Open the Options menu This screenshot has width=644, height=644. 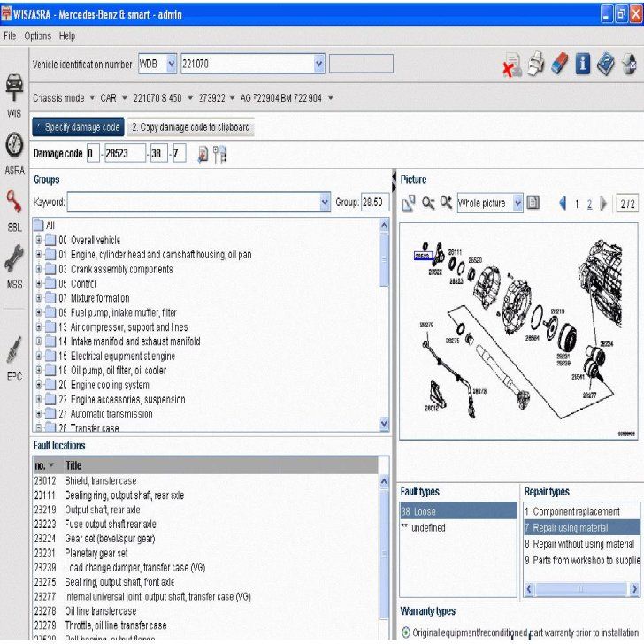point(38,35)
